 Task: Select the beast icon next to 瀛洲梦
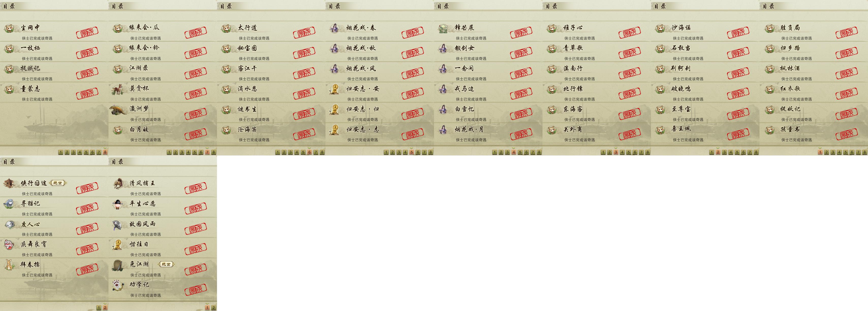point(118,110)
